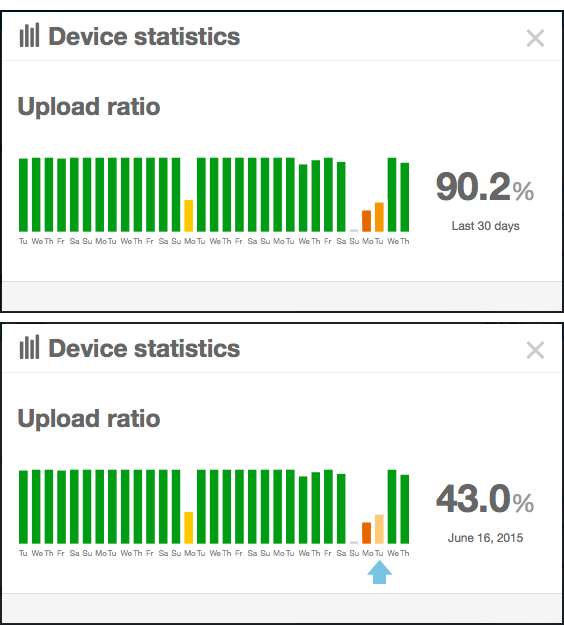This screenshot has width=564, height=625.
Task: Select the dark orange Monday bar in bottom chart
Action: click(366, 533)
